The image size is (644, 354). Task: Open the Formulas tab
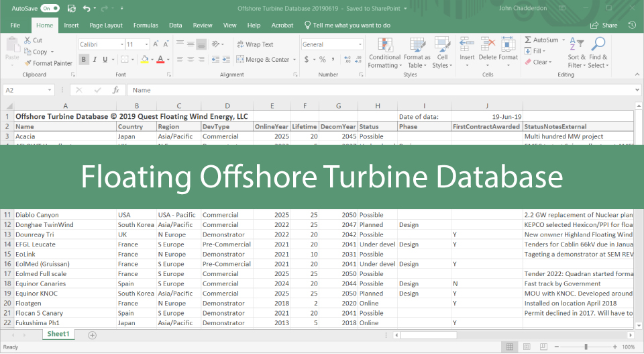[x=146, y=25]
